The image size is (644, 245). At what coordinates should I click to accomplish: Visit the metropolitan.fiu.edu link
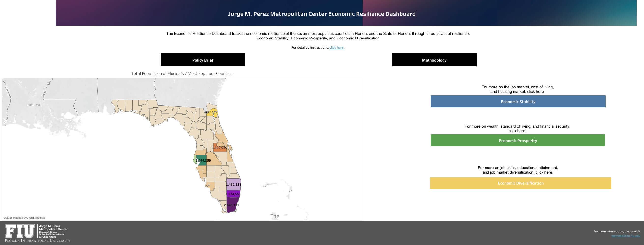point(626,236)
